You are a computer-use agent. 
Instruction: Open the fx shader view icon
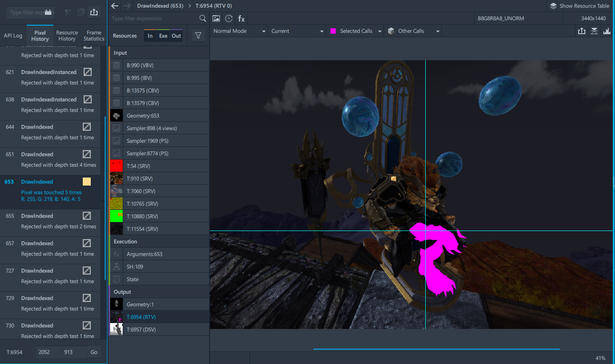coord(241,18)
